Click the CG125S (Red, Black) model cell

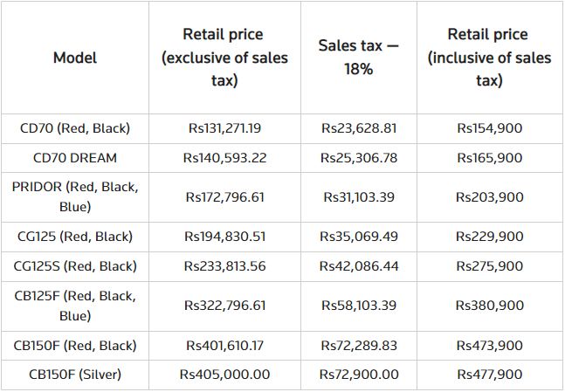[x=75, y=265]
